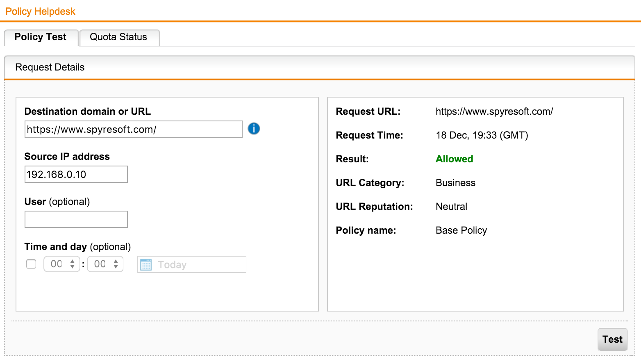641x364 pixels.
Task: Click the blue info icon beside URL field
Action: [254, 129]
